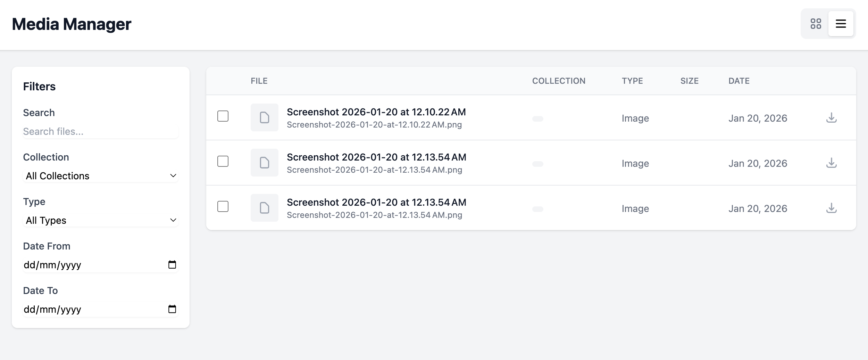The image size is (868, 360).
Task: Click the SIZE column header
Action: (x=689, y=81)
